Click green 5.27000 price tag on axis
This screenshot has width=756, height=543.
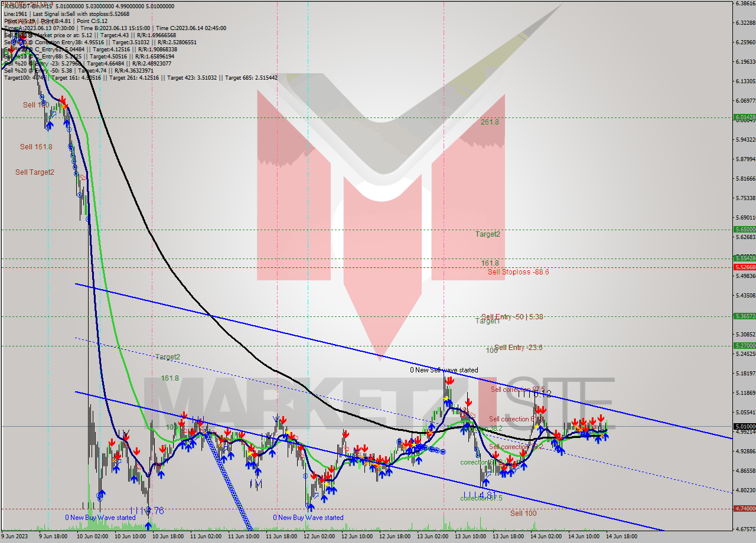(745, 346)
